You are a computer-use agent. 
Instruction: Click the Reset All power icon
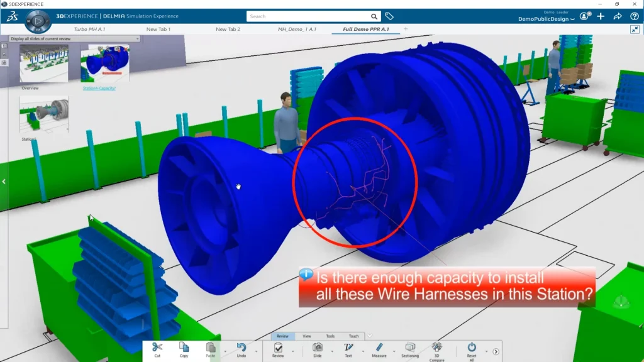[x=472, y=347]
